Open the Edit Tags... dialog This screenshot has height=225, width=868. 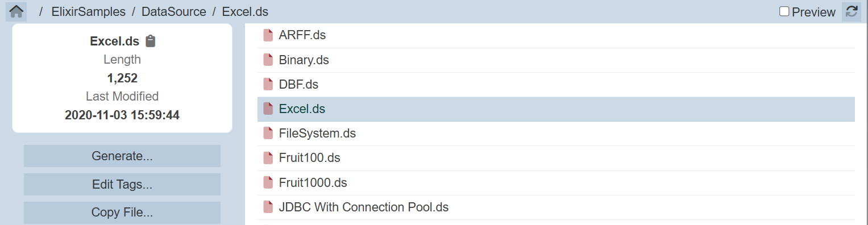tap(122, 184)
